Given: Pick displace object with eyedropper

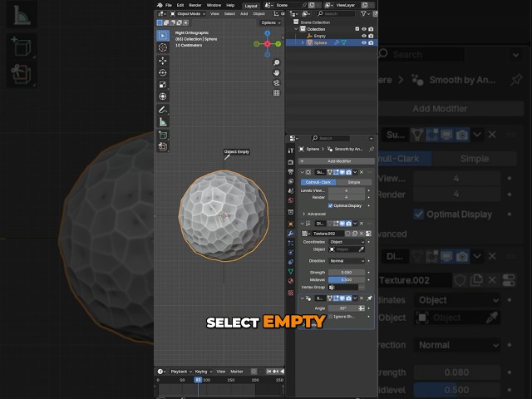Looking at the screenshot, I should (362, 249).
